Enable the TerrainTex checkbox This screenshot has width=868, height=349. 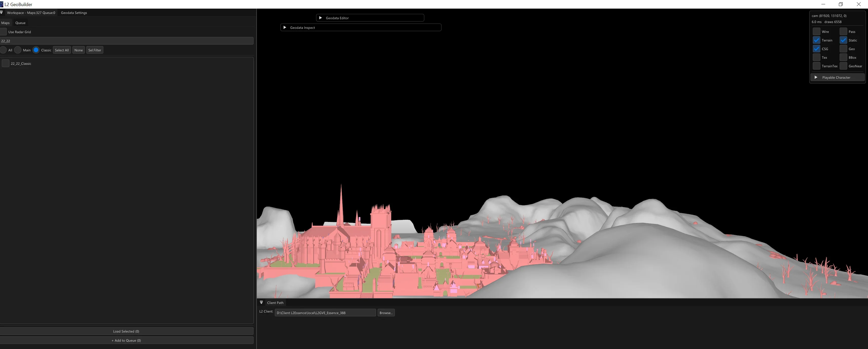click(816, 66)
